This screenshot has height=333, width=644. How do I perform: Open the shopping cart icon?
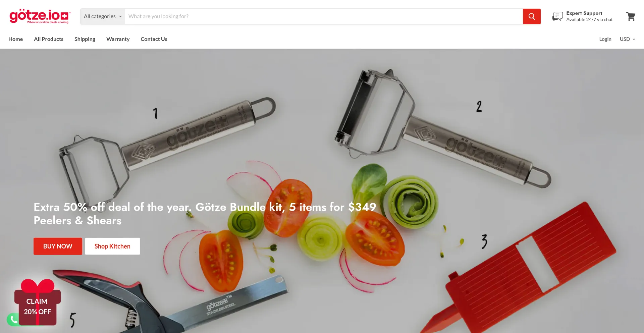631,16
